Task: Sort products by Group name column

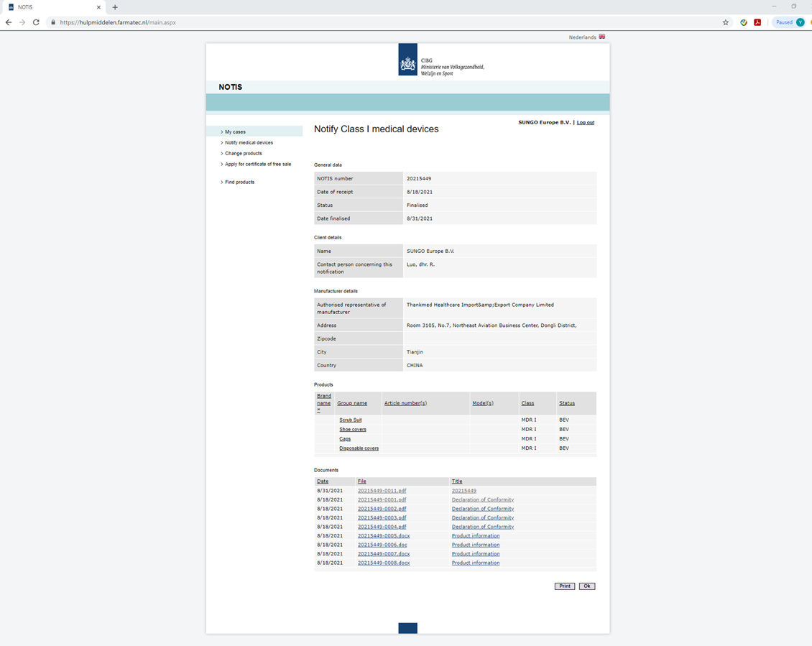Action: 352,403
